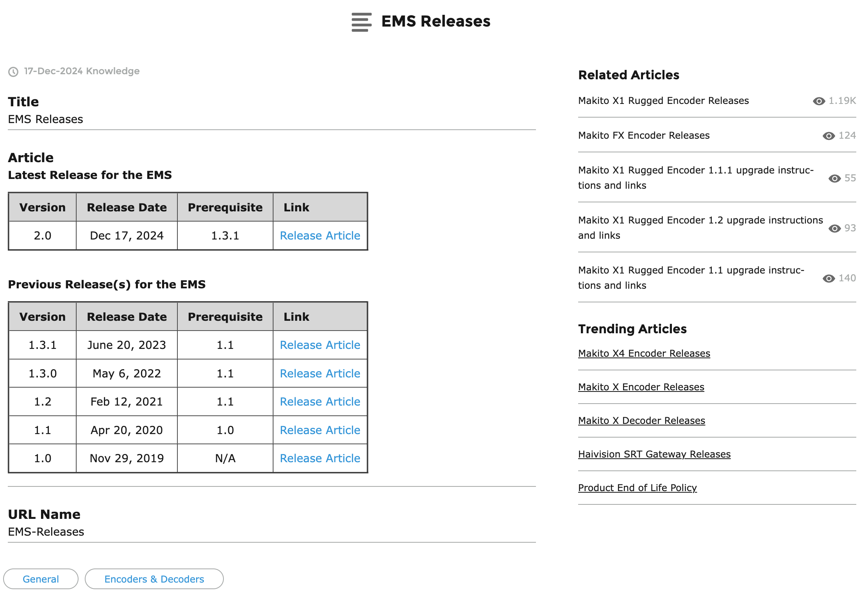This screenshot has width=868, height=597.
Task: Click the eye icon beside 1.19K views
Action: (x=819, y=101)
